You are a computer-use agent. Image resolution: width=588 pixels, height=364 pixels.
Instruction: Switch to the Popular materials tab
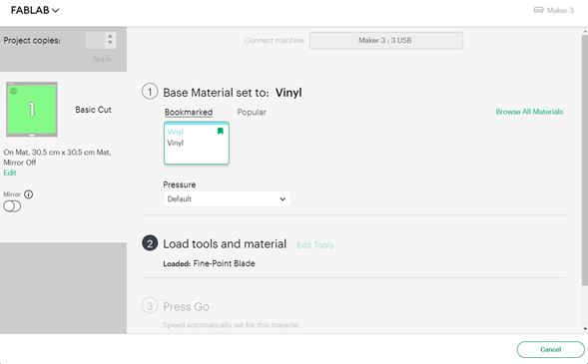[252, 112]
